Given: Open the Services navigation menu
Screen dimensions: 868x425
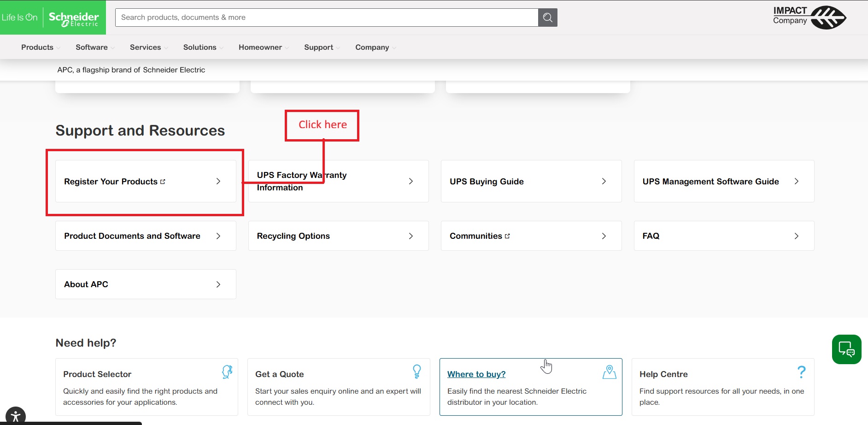Looking at the screenshot, I should [146, 47].
